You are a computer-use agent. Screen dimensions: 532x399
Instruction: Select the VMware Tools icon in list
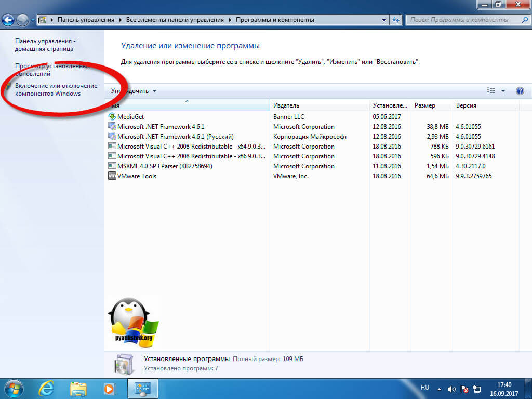[112, 176]
